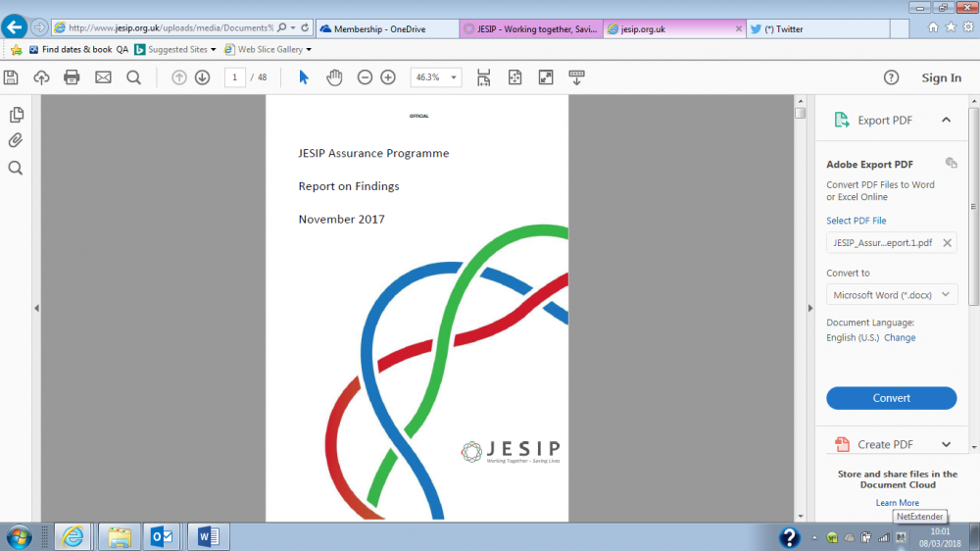Click the Convert button
This screenshot has width=980, height=551.
coord(891,398)
